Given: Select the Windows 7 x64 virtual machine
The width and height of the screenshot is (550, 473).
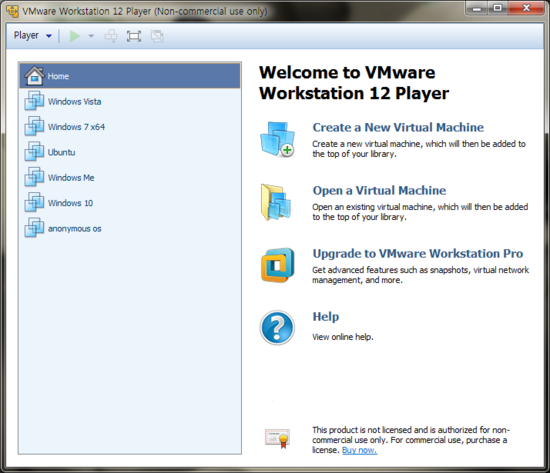Looking at the screenshot, I should (130, 127).
